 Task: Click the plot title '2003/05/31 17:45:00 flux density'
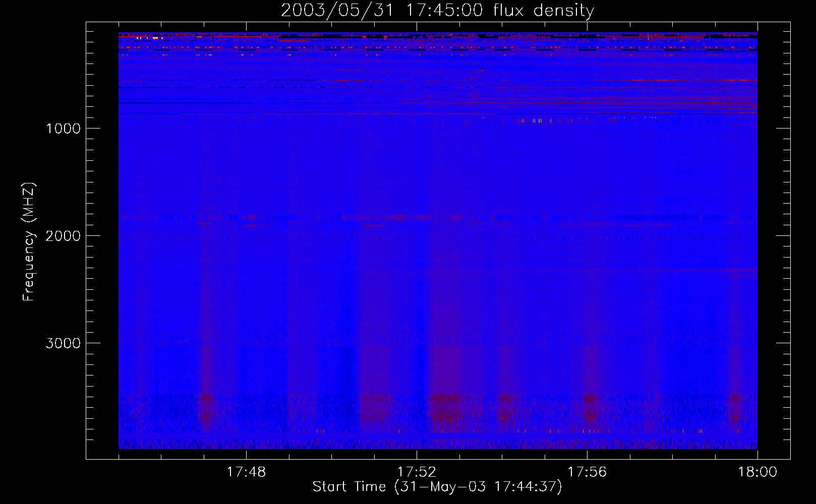click(x=437, y=11)
